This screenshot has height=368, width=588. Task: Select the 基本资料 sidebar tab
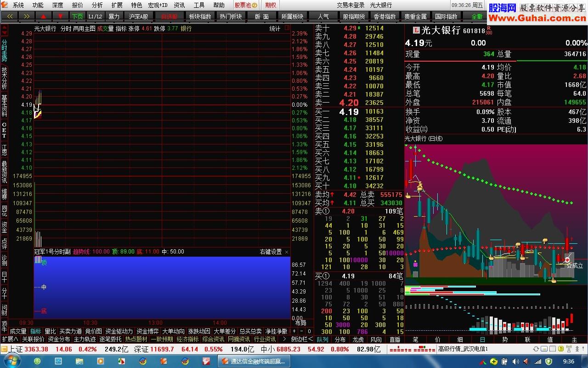tap(4, 105)
